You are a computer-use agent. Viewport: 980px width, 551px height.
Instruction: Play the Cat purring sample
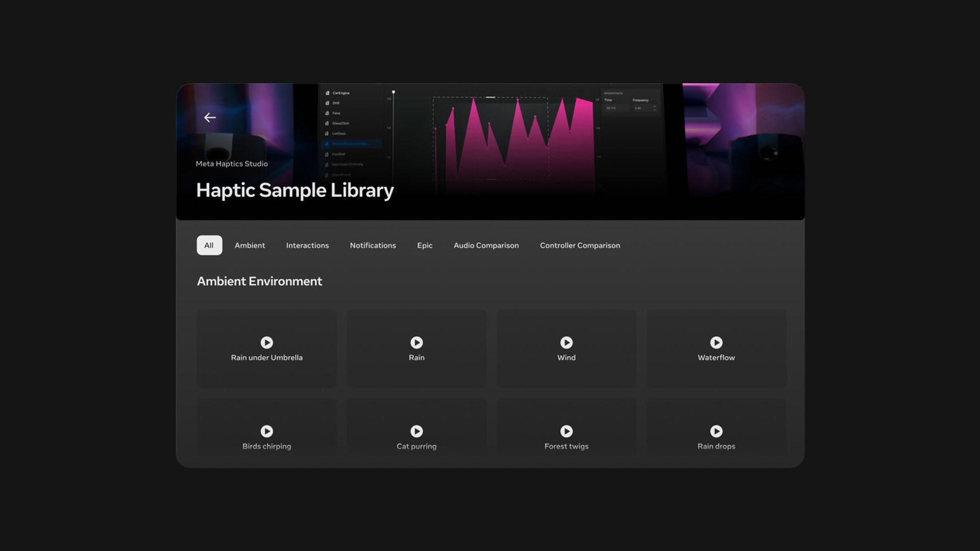[x=416, y=431]
